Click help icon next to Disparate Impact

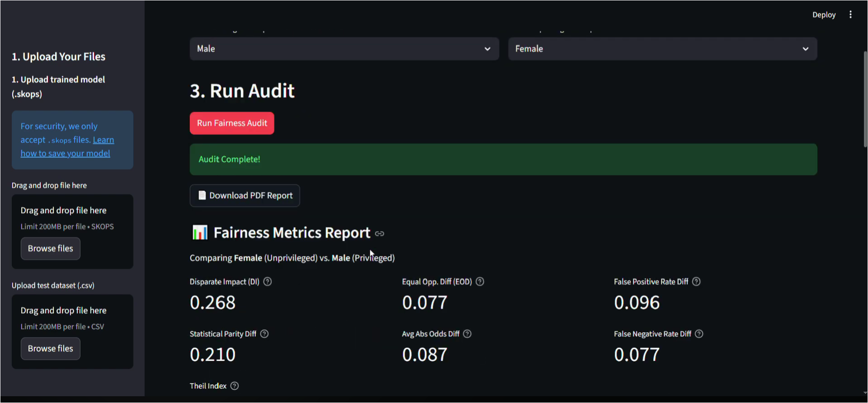coord(268,282)
